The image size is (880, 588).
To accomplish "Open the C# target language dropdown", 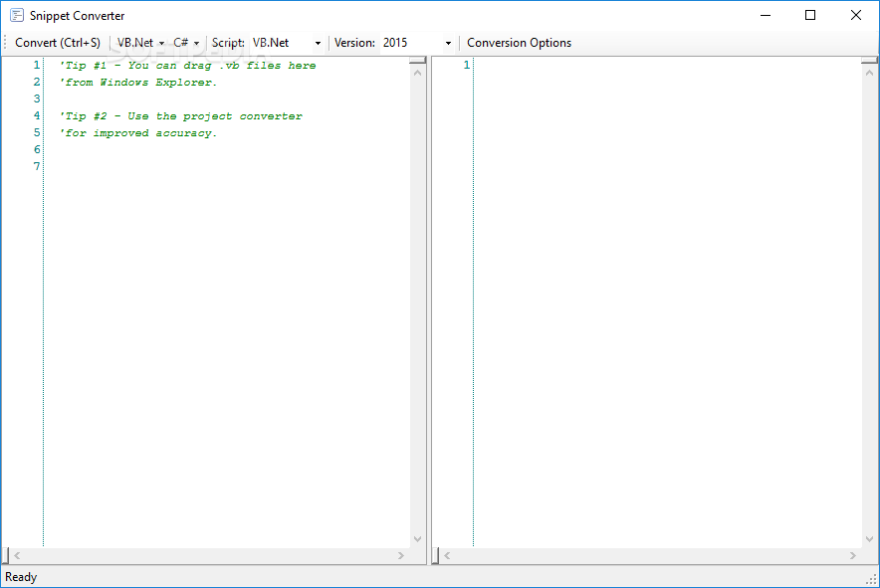I will 186,43.
